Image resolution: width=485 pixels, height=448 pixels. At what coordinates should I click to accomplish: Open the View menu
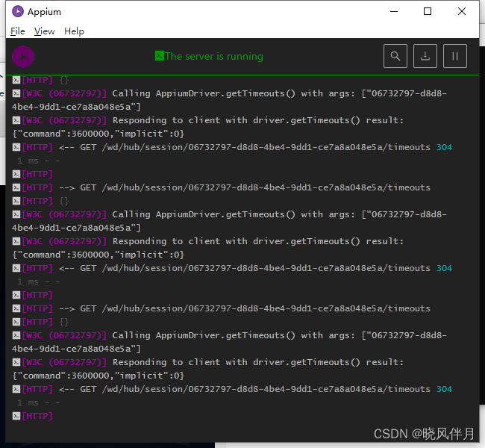coord(44,31)
